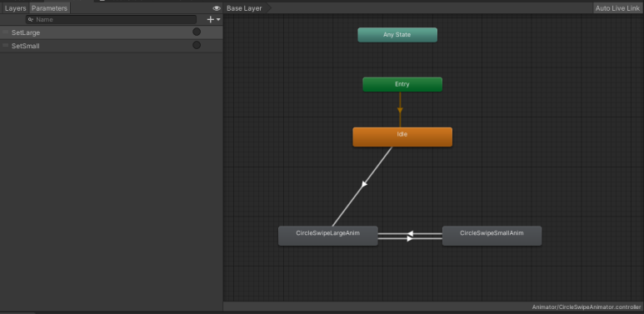Open the add-parameter dropdown arrow
Screen dimensions: 644x314
pos(218,19)
